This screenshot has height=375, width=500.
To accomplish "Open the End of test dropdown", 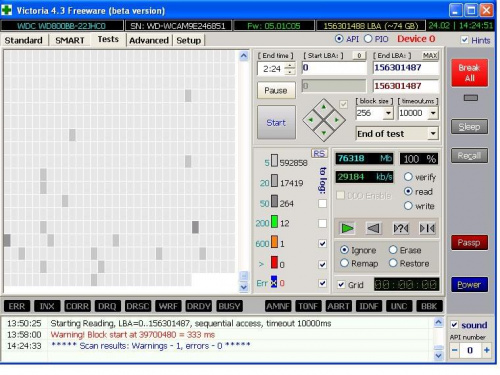I will pyautogui.click(x=433, y=134).
